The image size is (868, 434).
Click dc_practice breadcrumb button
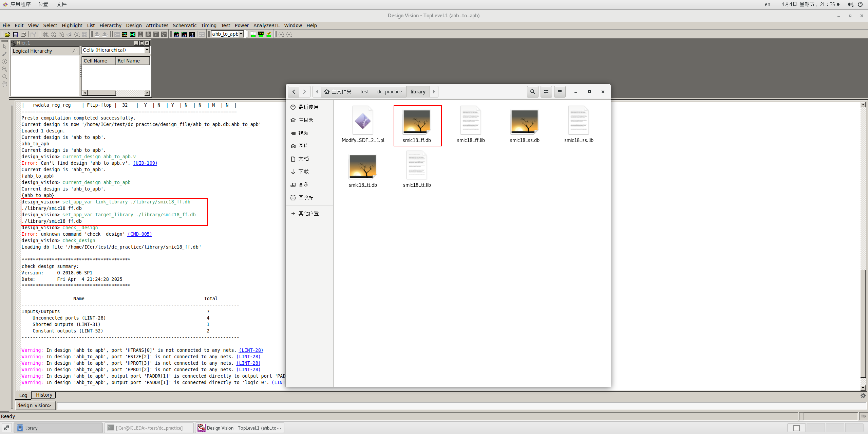(389, 92)
